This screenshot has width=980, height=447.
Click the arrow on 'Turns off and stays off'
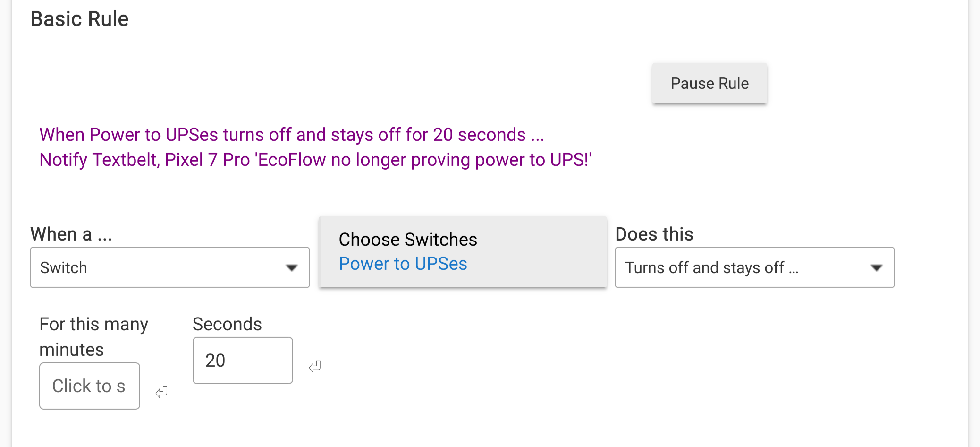click(x=877, y=268)
